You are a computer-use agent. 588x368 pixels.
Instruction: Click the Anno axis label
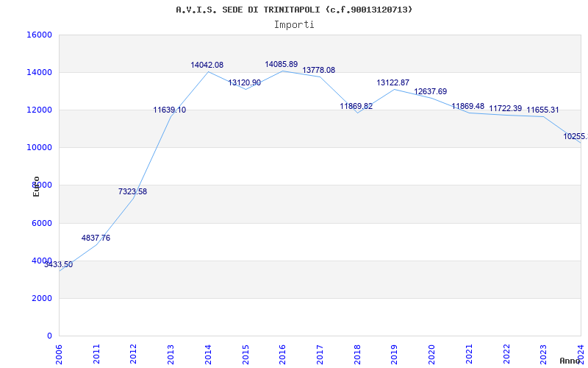point(570,361)
